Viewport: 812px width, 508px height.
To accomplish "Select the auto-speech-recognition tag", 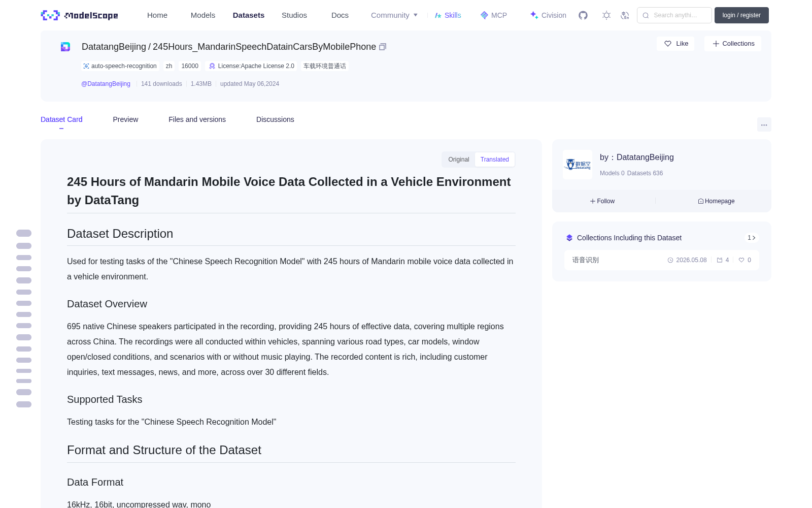I will 120,66.
